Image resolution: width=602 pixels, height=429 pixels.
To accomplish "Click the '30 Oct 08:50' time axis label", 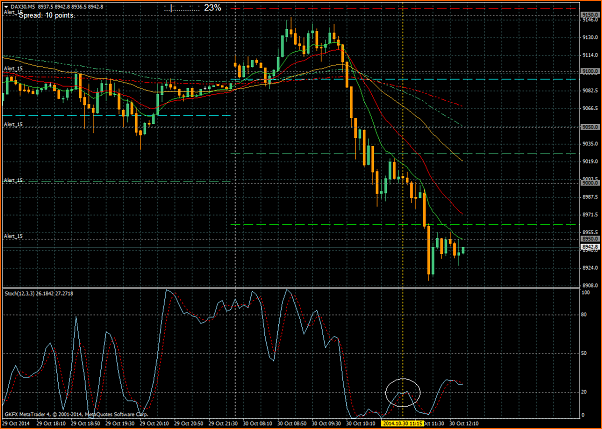I will point(291,424).
